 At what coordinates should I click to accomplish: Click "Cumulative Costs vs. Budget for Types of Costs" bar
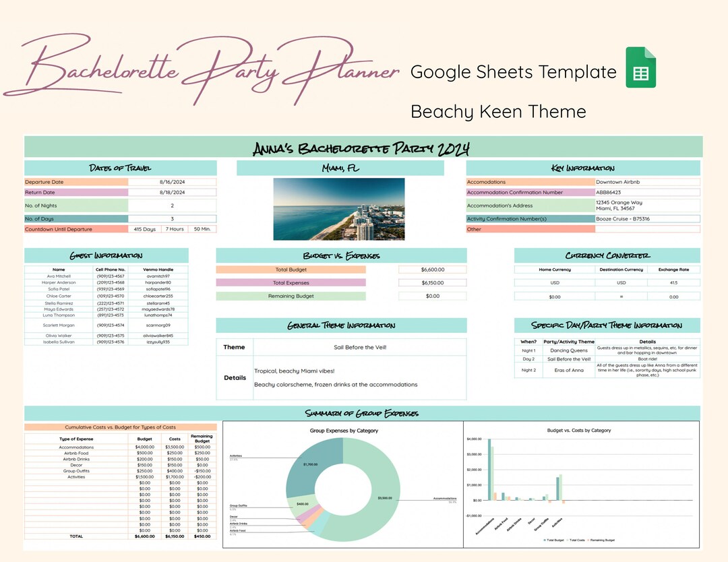coord(120,427)
